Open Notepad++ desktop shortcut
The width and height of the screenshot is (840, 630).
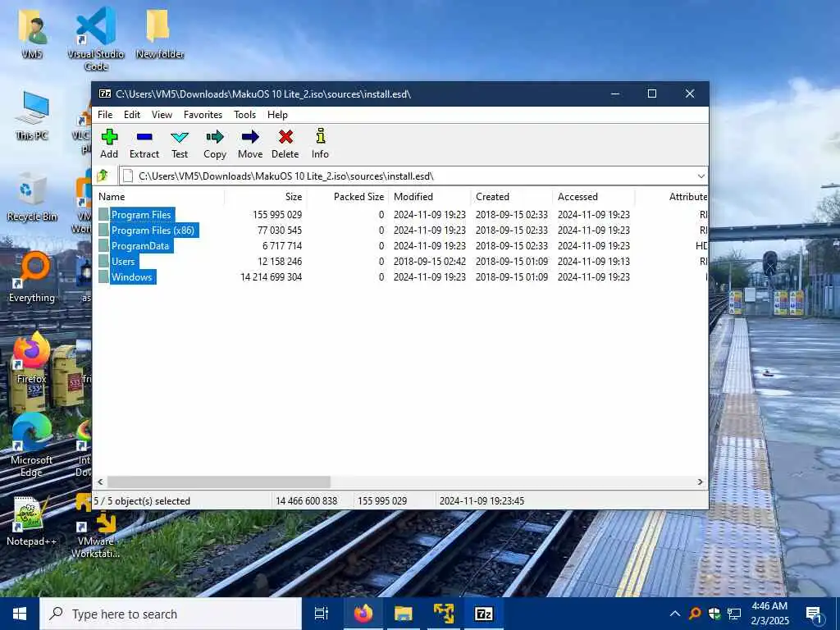tap(32, 521)
